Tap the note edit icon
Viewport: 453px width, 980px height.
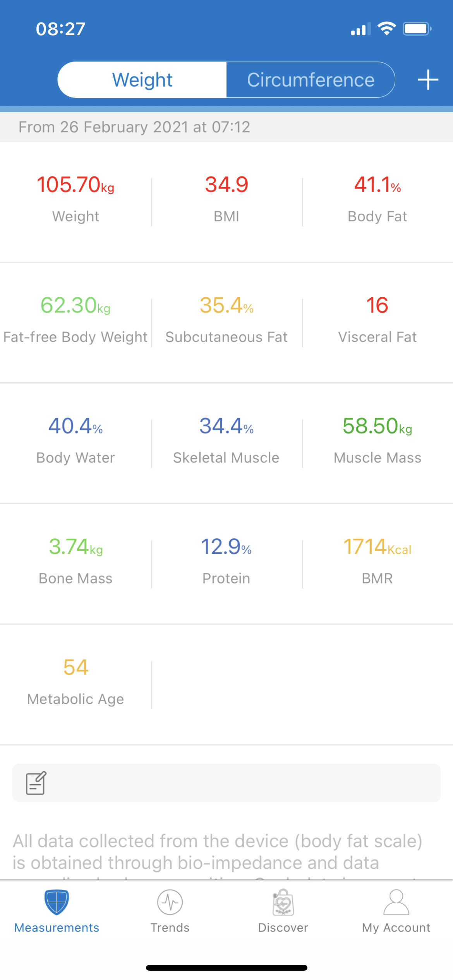[x=36, y=783]
